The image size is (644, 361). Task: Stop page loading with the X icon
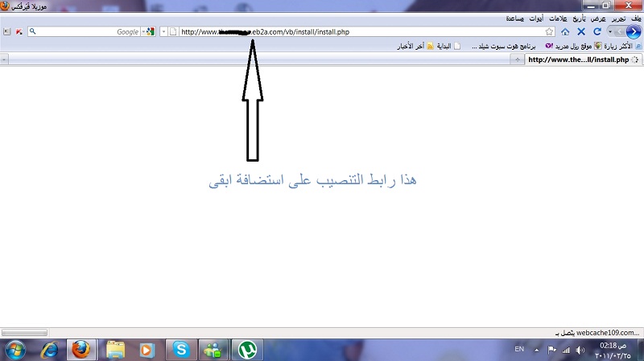(581, 31)
